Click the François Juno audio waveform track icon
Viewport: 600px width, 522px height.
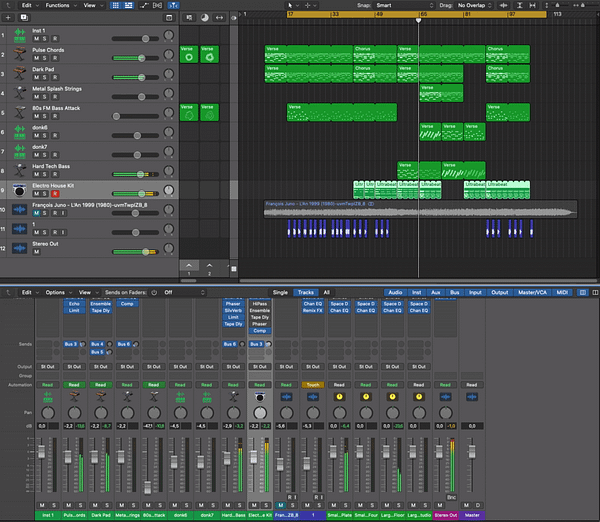[21, 208]
